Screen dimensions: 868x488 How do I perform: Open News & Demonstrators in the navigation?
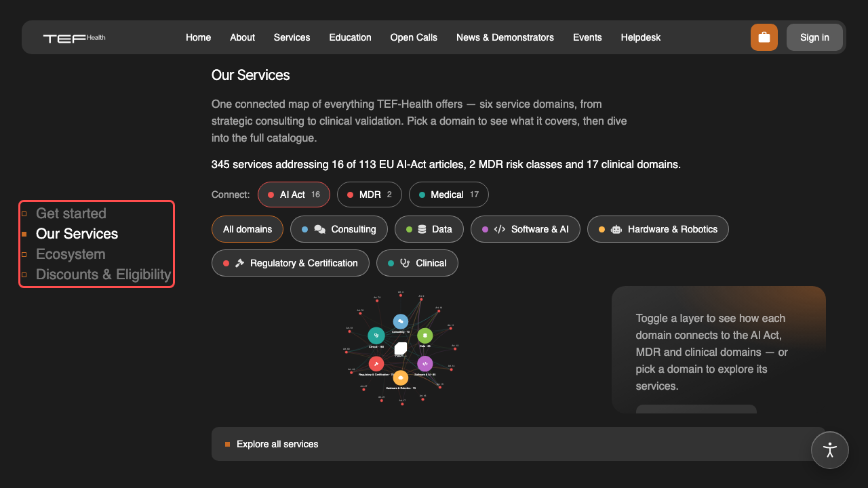505,37
